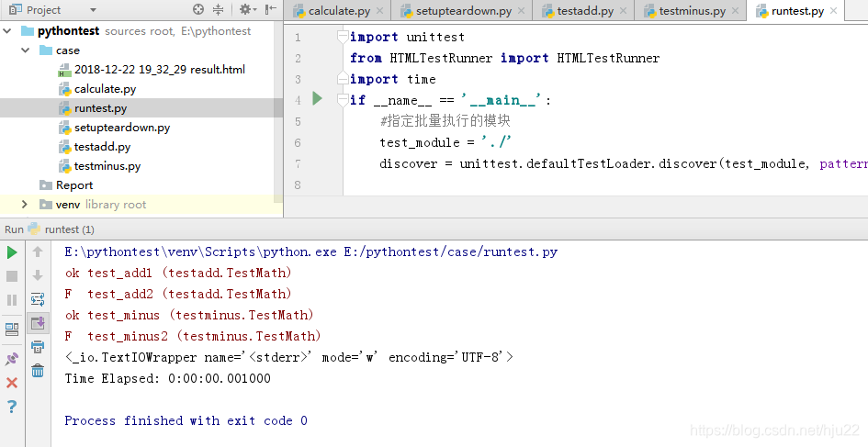Click the 'ok test_minus' output line
This screenshot has height=447, width=868.
[x=189, y=315]
